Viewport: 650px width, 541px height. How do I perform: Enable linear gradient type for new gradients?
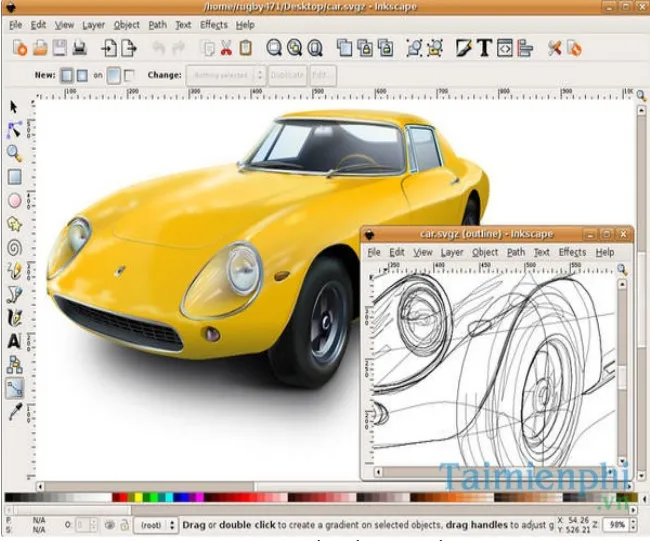(x=67, y=75)
